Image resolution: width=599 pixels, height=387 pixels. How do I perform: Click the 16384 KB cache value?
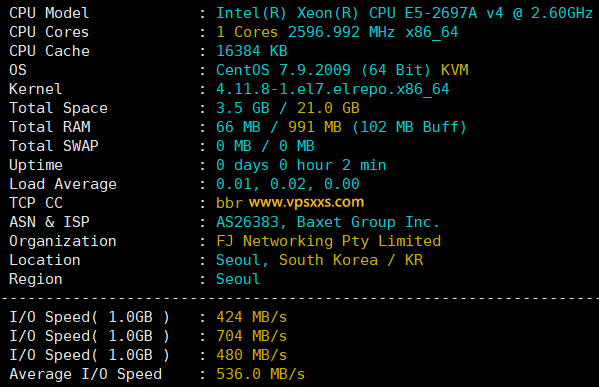[252, 51]
